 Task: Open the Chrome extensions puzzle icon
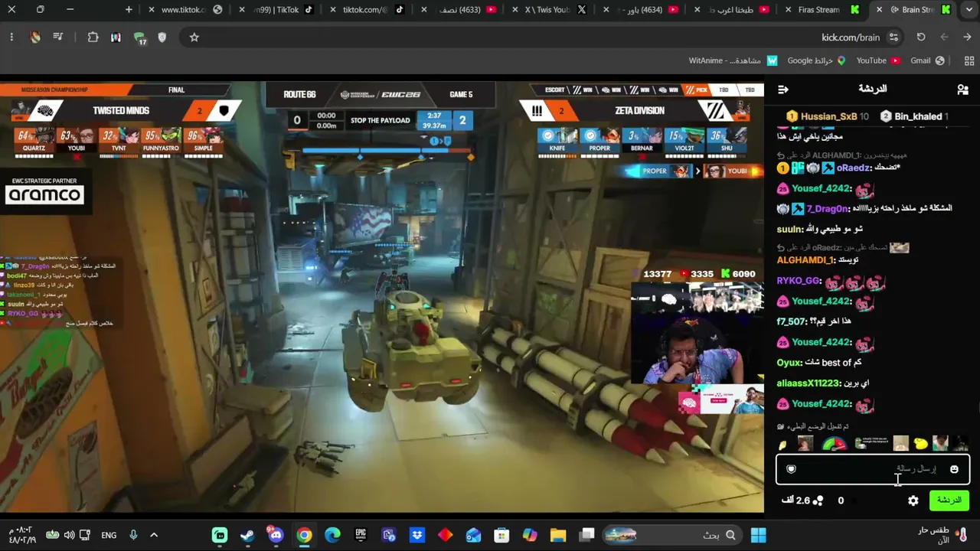click(93, 37)
